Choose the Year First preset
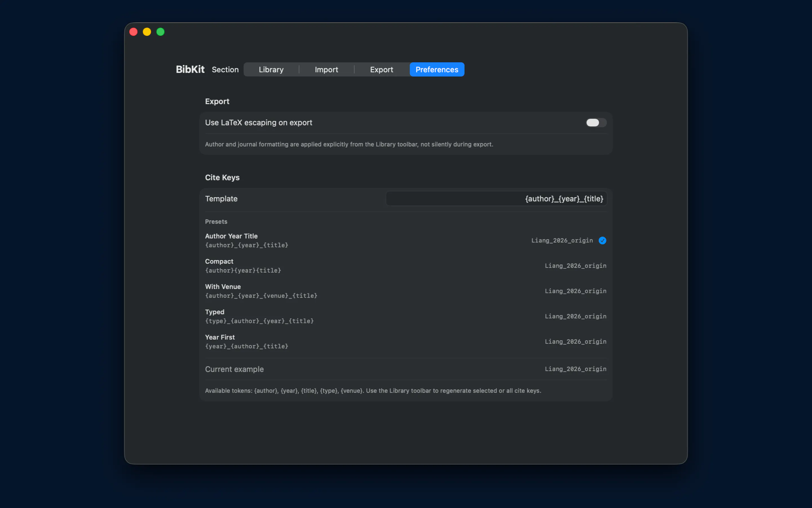The height and width of the screenshot is (508, 812). tap(406, 341)
